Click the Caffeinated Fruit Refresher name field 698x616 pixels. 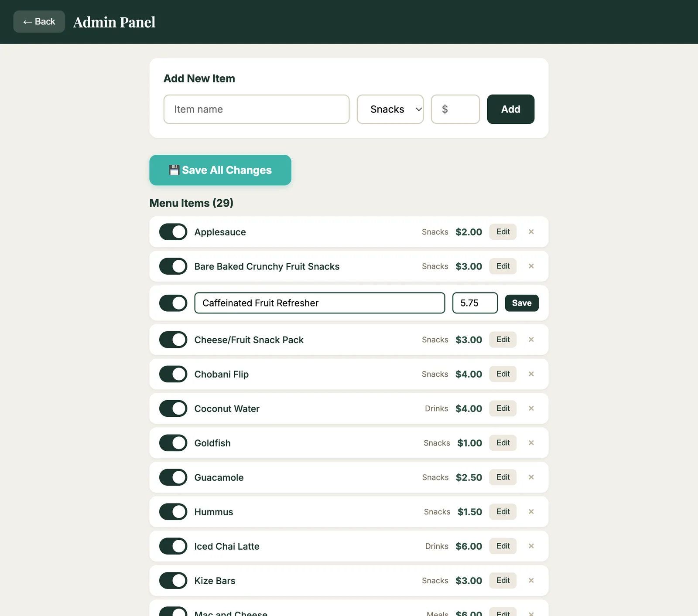click(x=320, y=303)
